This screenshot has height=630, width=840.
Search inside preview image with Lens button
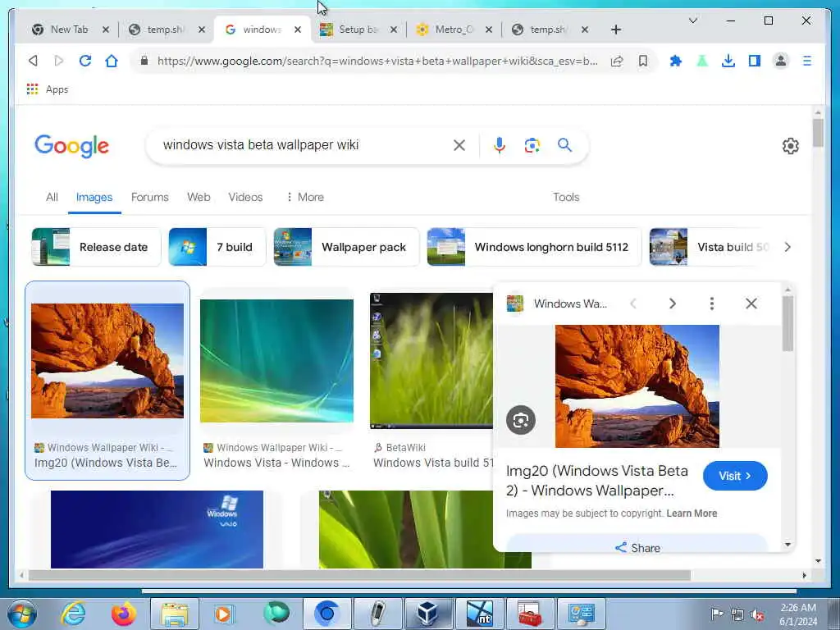coord(521,420)
